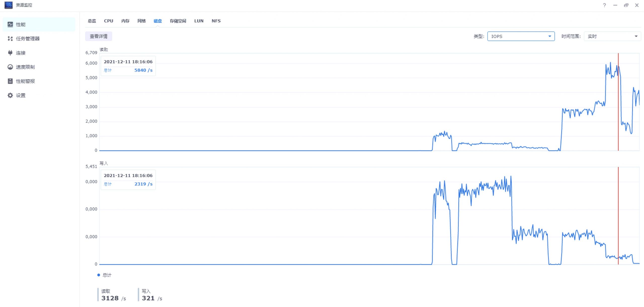Go to the NFS tab
The height and width of the screenshot is (307, 644).
tap(216, 21)
